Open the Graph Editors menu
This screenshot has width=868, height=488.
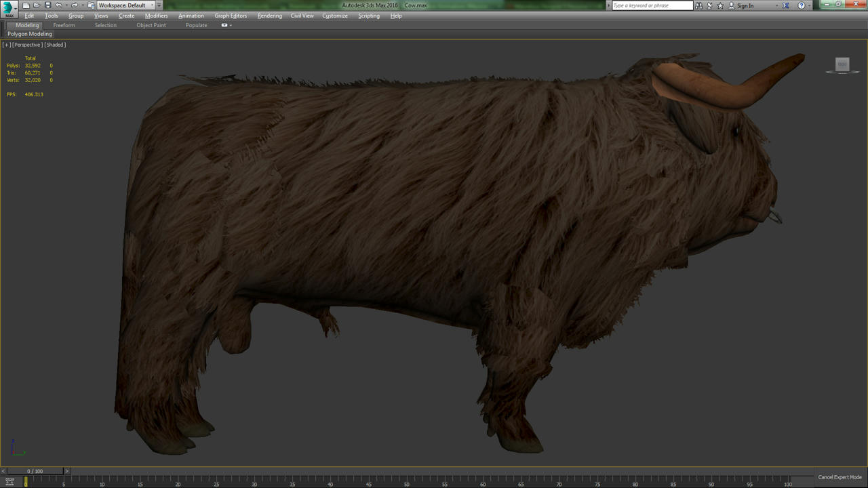point(231,16)
